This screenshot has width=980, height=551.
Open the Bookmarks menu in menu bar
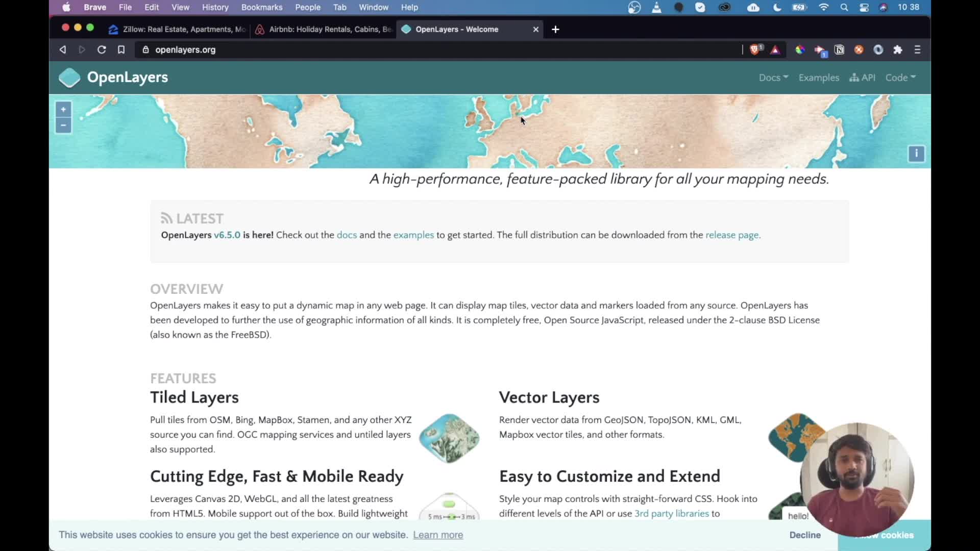(x=261, y=8)
